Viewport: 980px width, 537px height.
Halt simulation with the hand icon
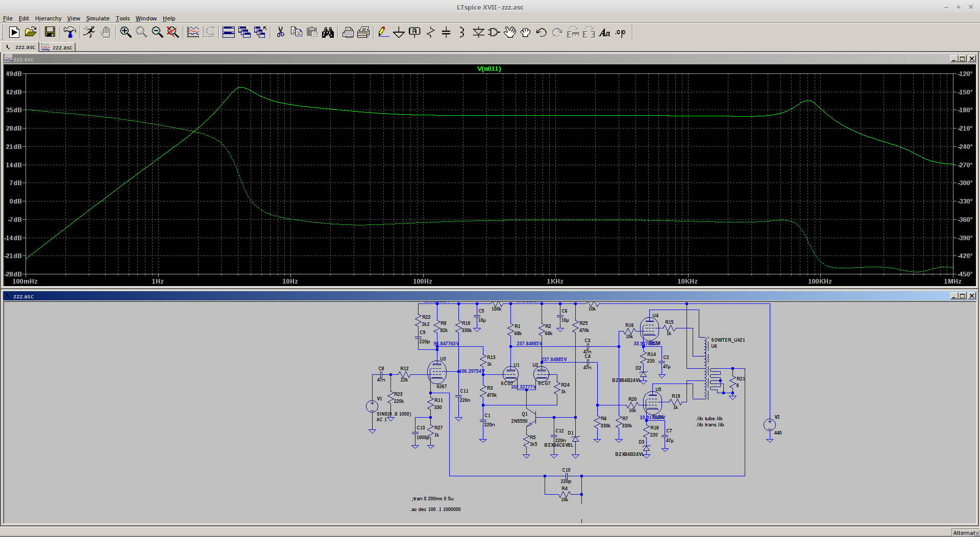tap(105, 33)
